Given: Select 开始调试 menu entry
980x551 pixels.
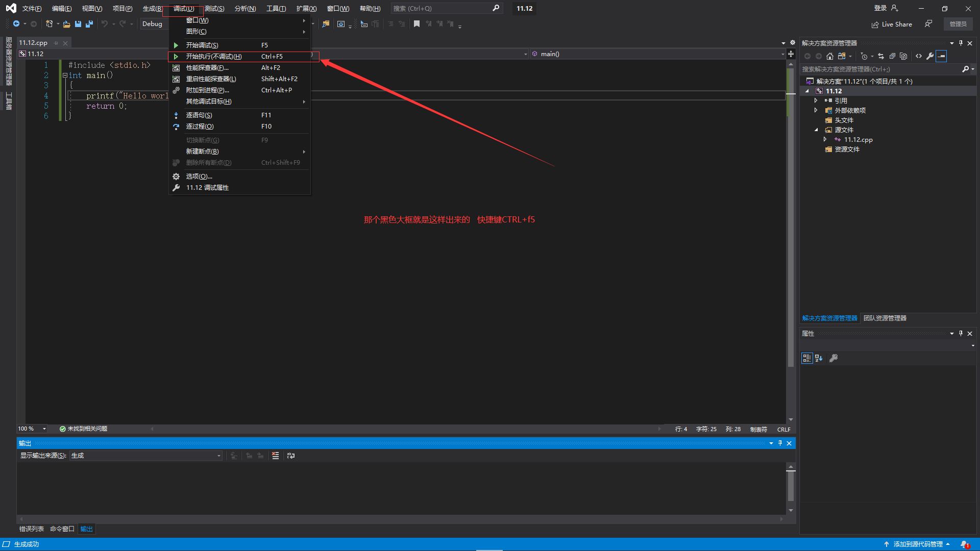Looking at the screenshot, I should (239, 45).
